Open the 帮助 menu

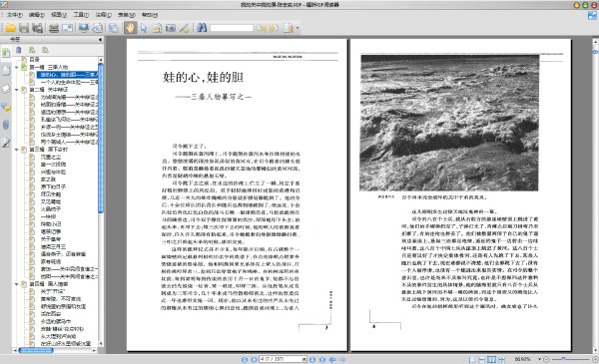[x=150, y=15]
